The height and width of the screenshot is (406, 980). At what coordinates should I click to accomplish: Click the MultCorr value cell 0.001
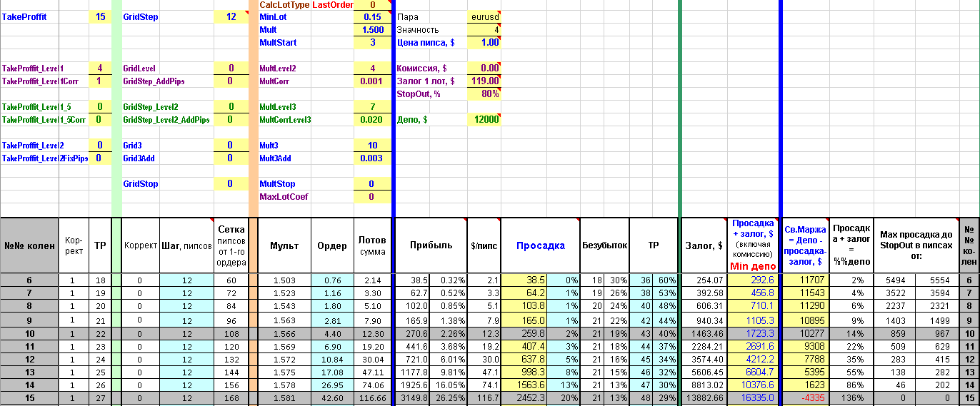click(x=373, y=81)
